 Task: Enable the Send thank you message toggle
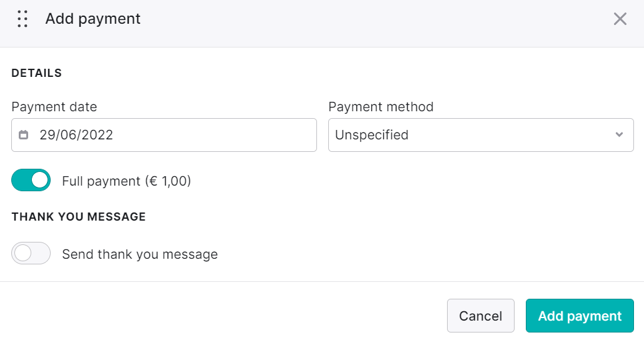click(31, 253)
